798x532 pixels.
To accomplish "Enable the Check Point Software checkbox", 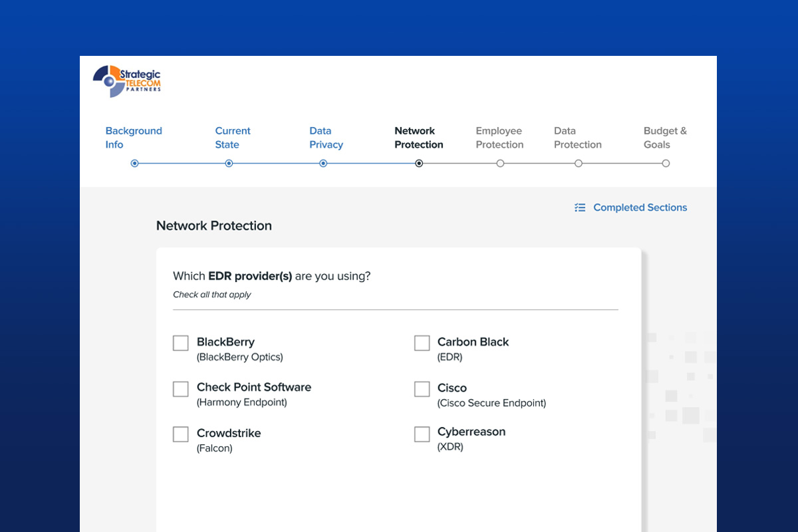I will pyautogui.click(x=181, y=389).
